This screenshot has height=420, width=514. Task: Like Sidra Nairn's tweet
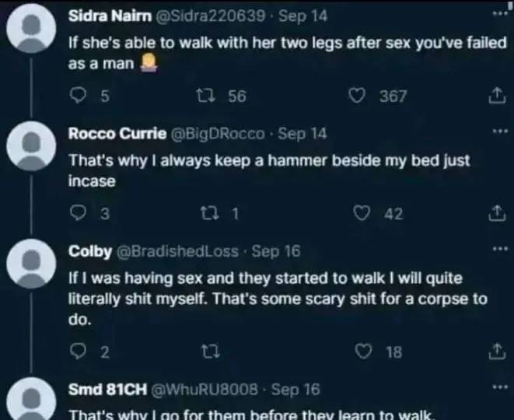click(x=358, y=96)
